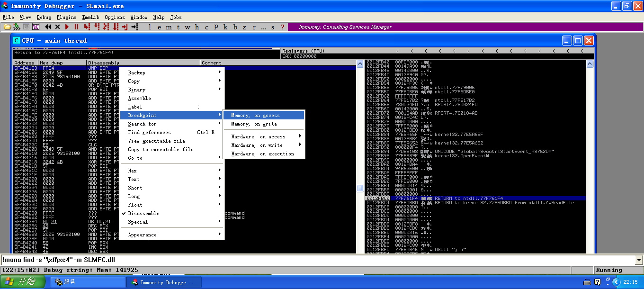Open the Plugins menu
The width and height of the screenshot is (644, 289).
coord(66,17)
